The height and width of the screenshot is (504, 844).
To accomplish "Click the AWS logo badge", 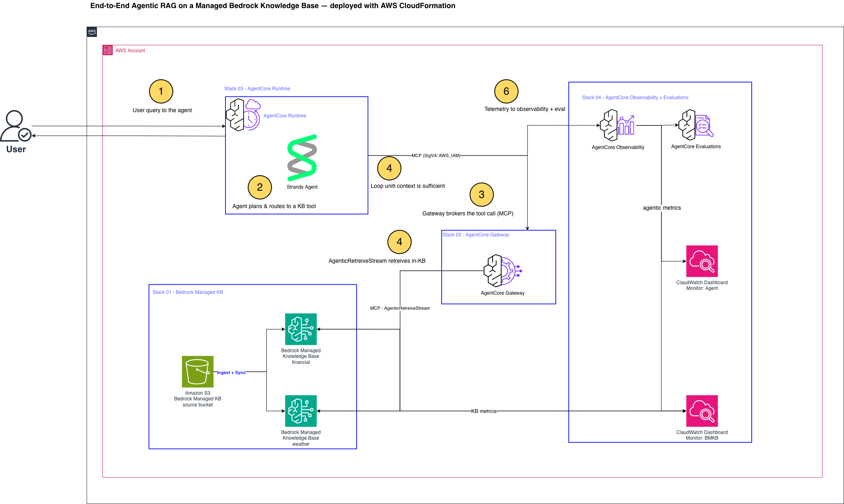I will (92, 32).
